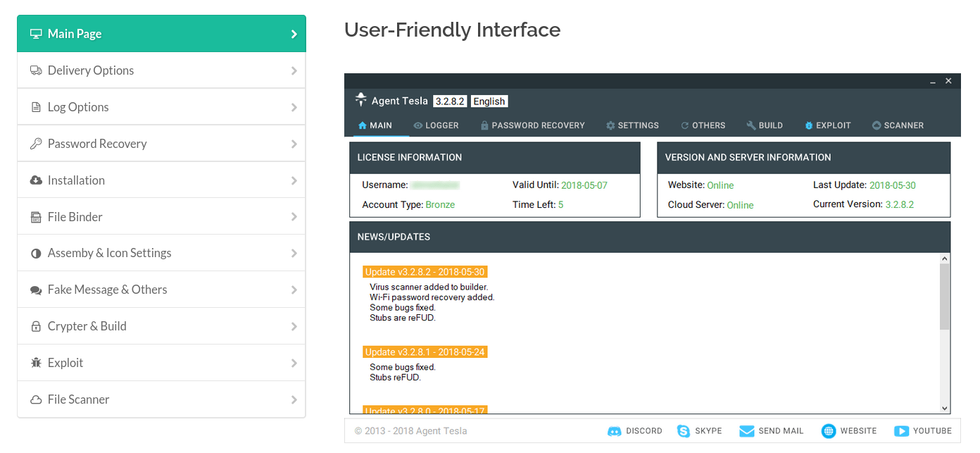
Task: Click the YouTube icon in the footer
Action: tap(901, 430)
